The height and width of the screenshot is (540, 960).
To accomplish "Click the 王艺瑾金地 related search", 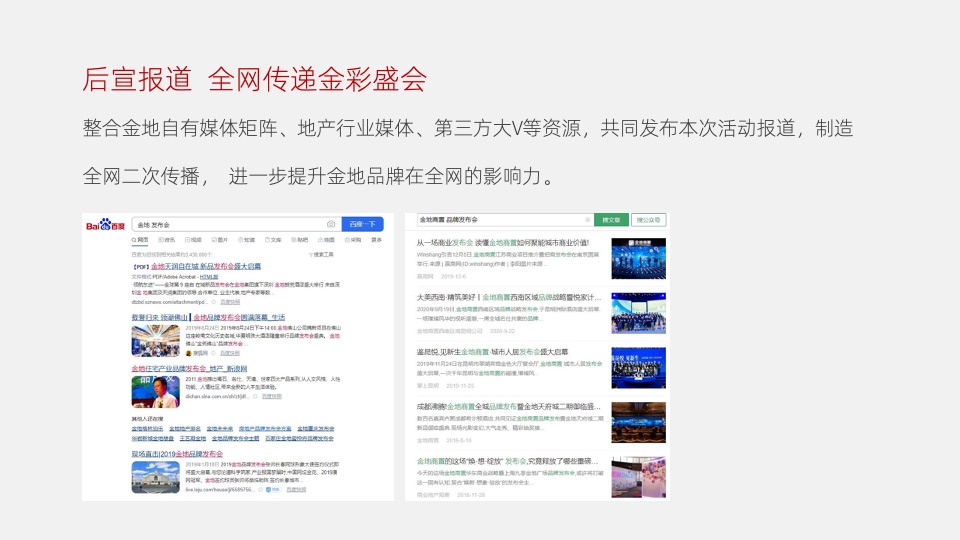I will pyautogui.click(x=192, y=438).
